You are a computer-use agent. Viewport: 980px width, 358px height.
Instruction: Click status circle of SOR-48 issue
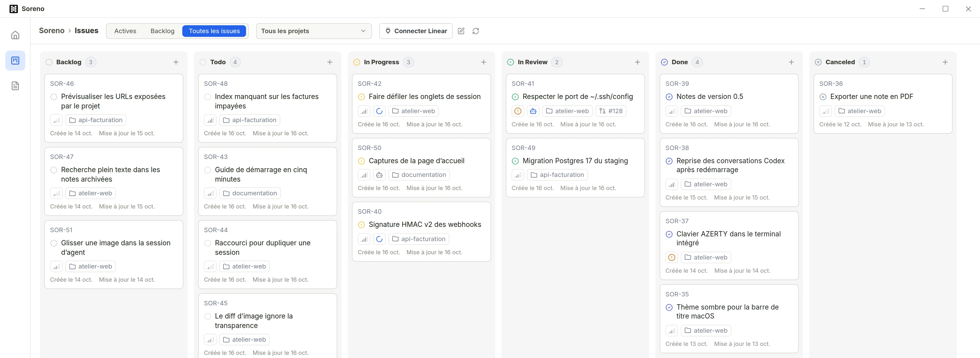pos(208,97)
